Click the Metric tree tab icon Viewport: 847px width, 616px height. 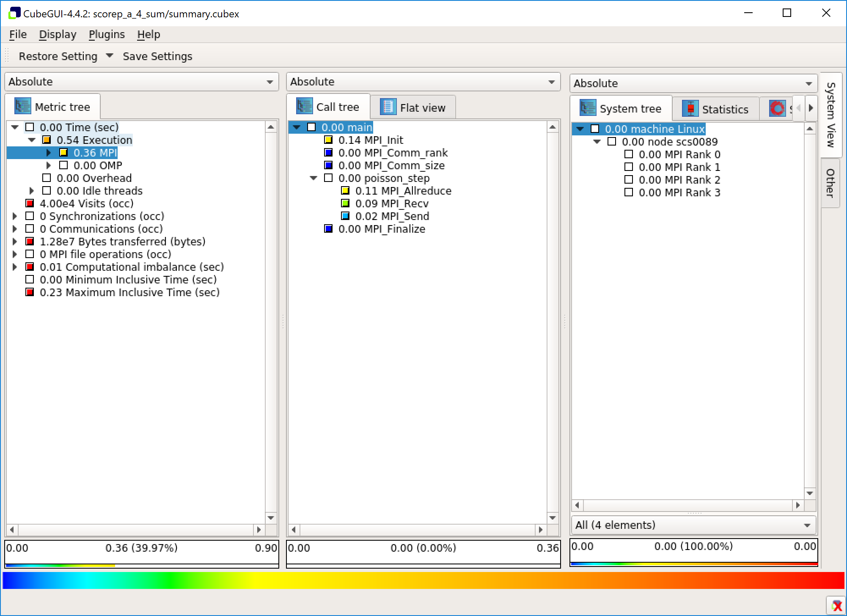click(x=22, y=106)
